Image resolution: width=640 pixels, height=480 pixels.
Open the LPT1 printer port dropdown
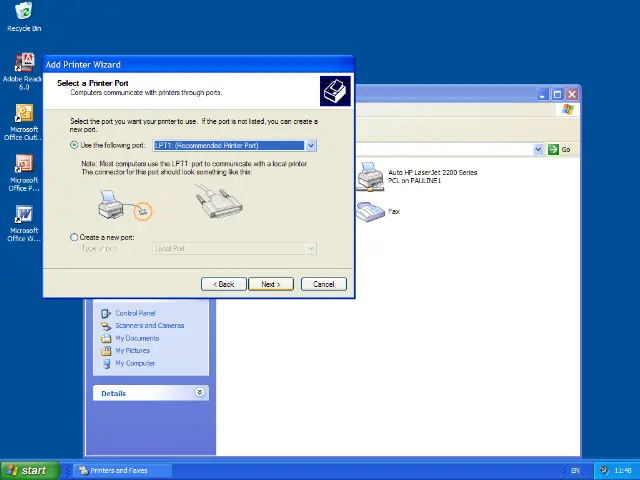pyautogui.click(x=311, y=145)
